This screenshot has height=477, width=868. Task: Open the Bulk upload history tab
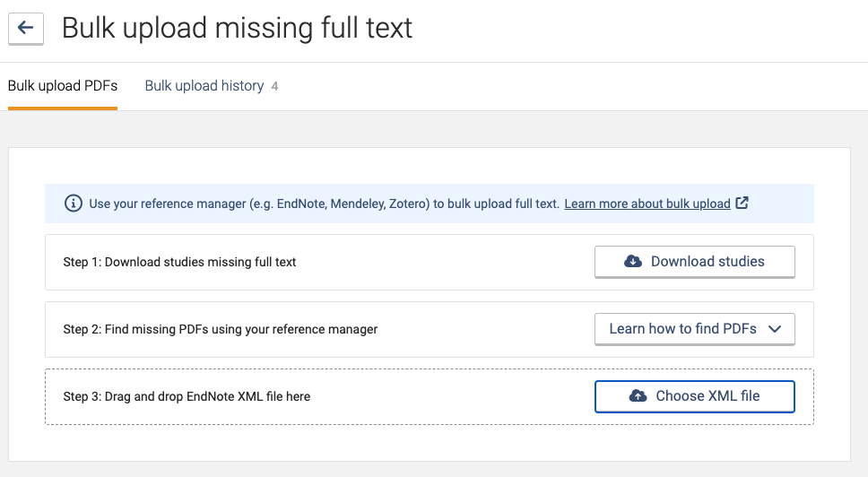pos(204,86)
